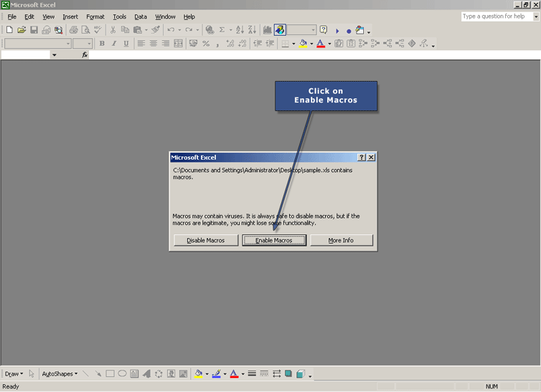Click the Undo arrow icon
The width and height of the screenshot is (541, 392).
point(171,30)
